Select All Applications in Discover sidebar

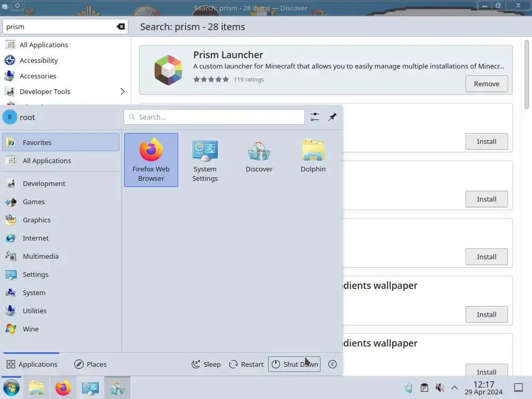65,45
